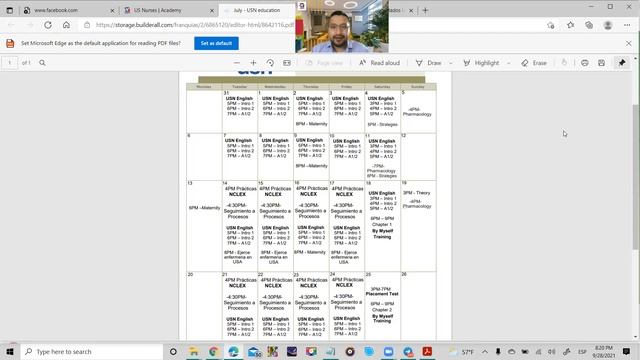Go to the browser home page
The width and height of the screenshot is (640, 360).
(66, 25)
